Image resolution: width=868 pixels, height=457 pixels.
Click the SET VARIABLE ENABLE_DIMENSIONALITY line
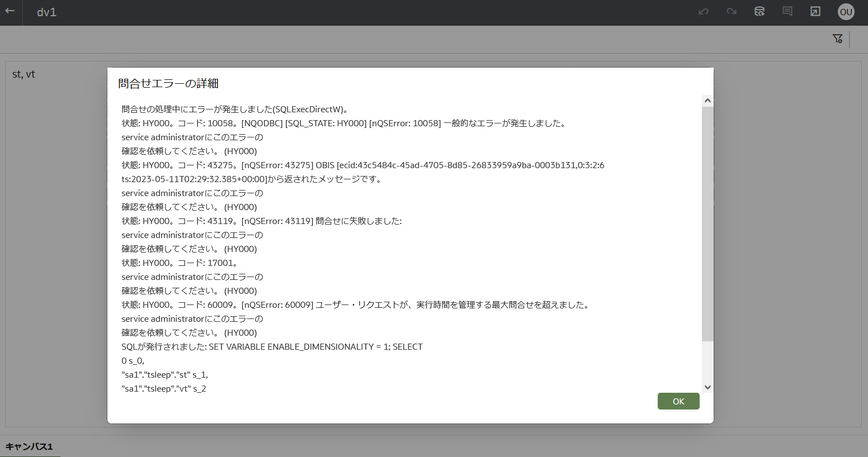pyautogui.click(x=272, y=347)
